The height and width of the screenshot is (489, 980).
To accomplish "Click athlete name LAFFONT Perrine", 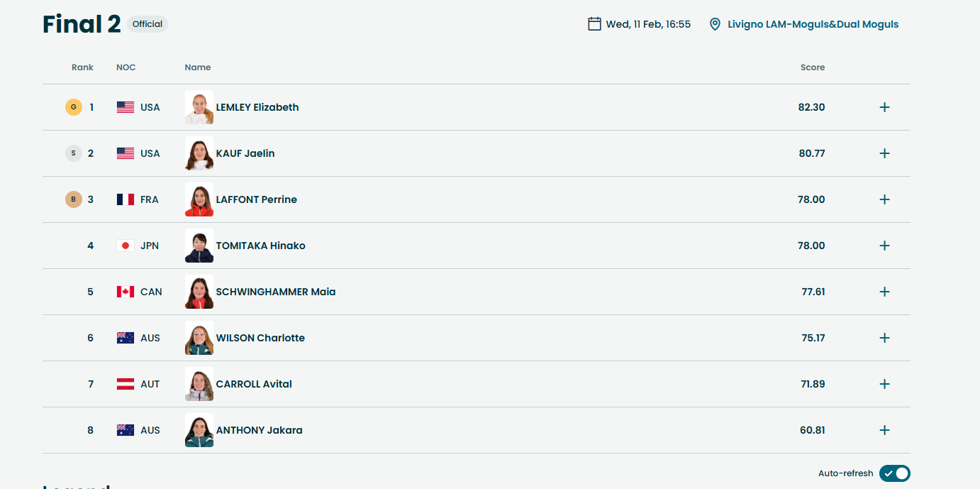I will [256, 199].
